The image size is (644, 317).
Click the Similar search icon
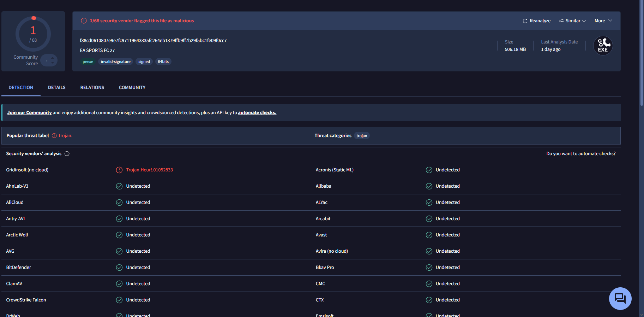point(561,21)
